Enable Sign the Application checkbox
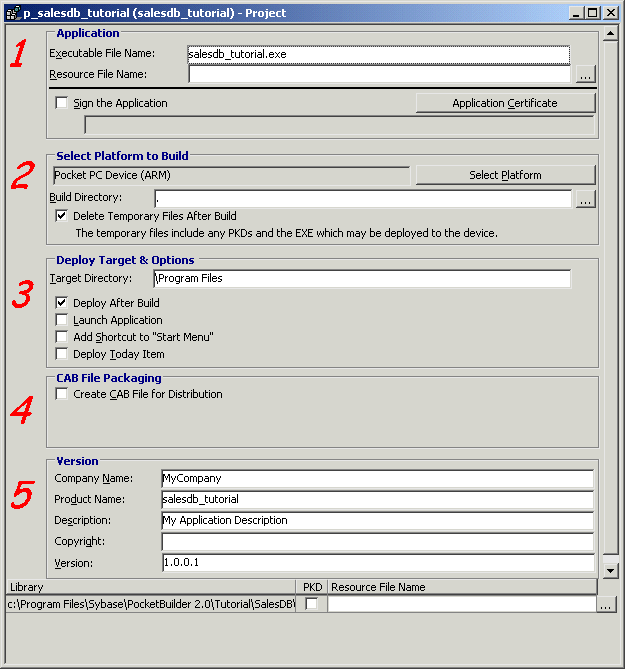The image size is (625, 669). coord(61,103)
